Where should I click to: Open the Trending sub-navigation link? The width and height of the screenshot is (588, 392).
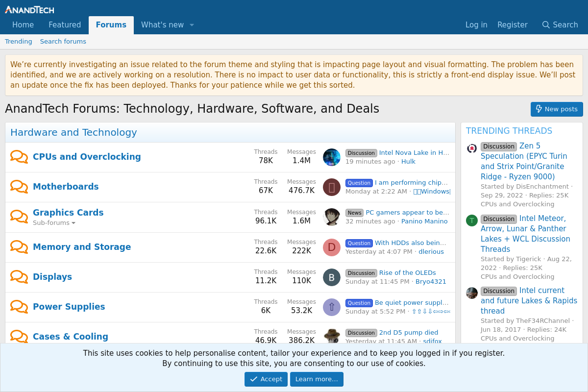click(19, 42)
